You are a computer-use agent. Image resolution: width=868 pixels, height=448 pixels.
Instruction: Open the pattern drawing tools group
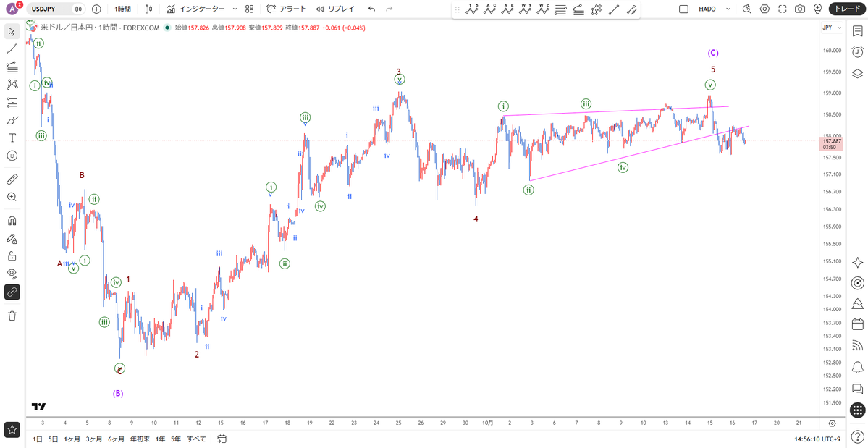[12, 84]
